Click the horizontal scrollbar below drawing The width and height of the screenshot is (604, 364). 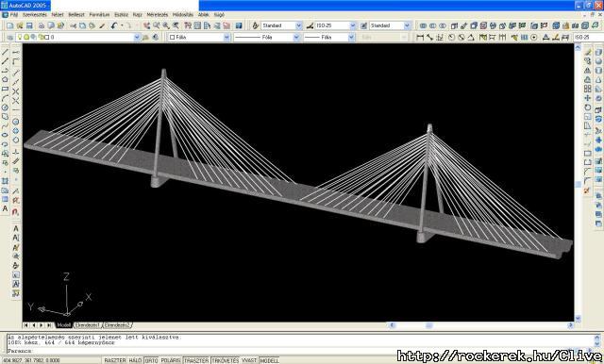480,325
